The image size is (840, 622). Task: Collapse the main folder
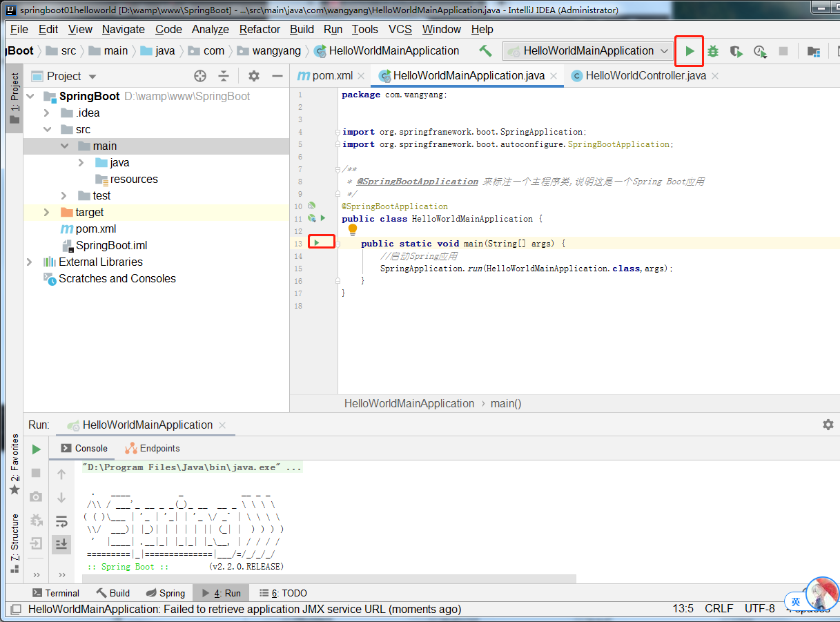click(x=64, y=146)
